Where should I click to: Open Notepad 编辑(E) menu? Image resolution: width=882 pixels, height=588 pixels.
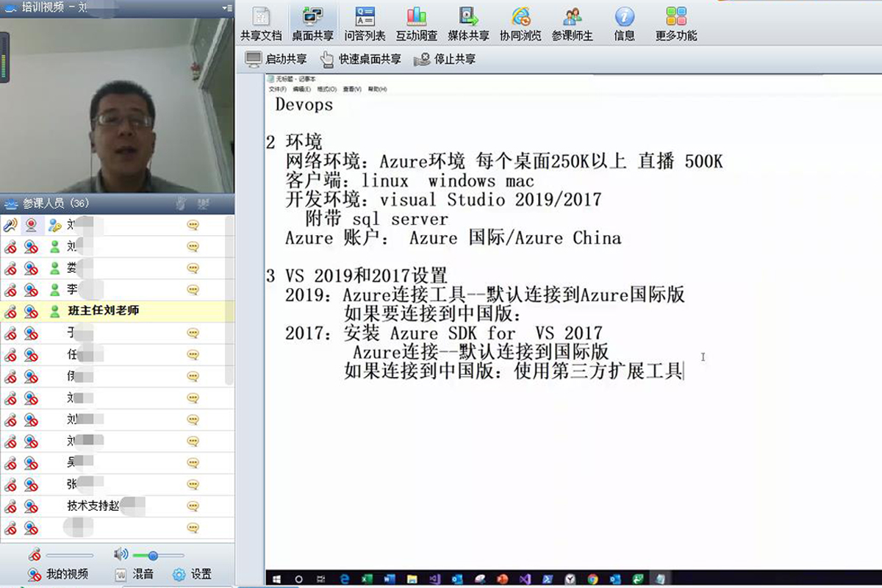tap(302, 89)
